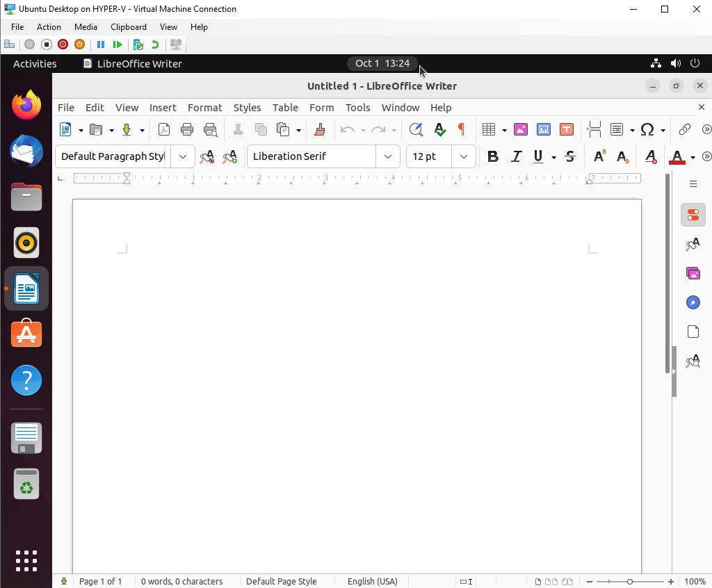
Task: Expand the paragraph style dropdown
Action: pos(183,156)
